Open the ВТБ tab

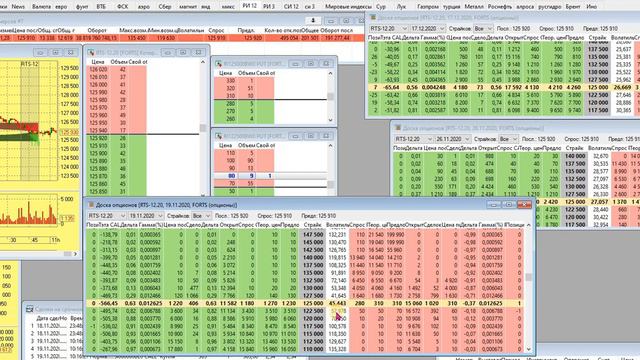[x=101, y=7]
